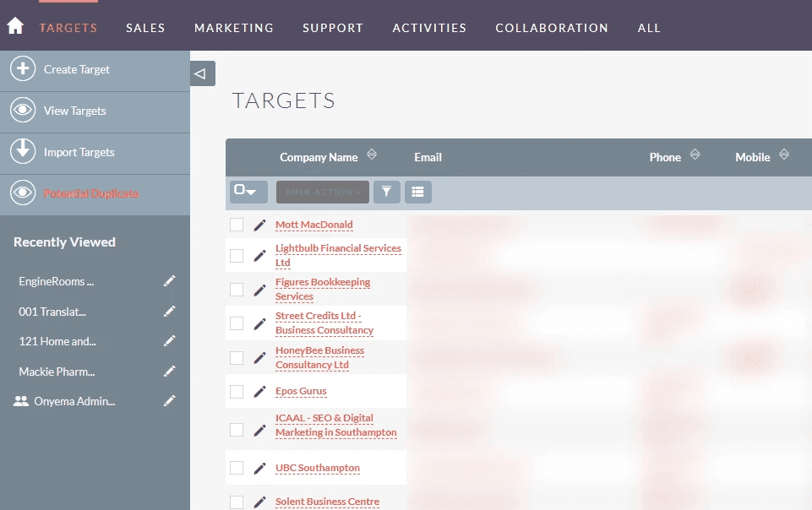
Task: Open the Targets top menu
Action: (x=68, y=28)
